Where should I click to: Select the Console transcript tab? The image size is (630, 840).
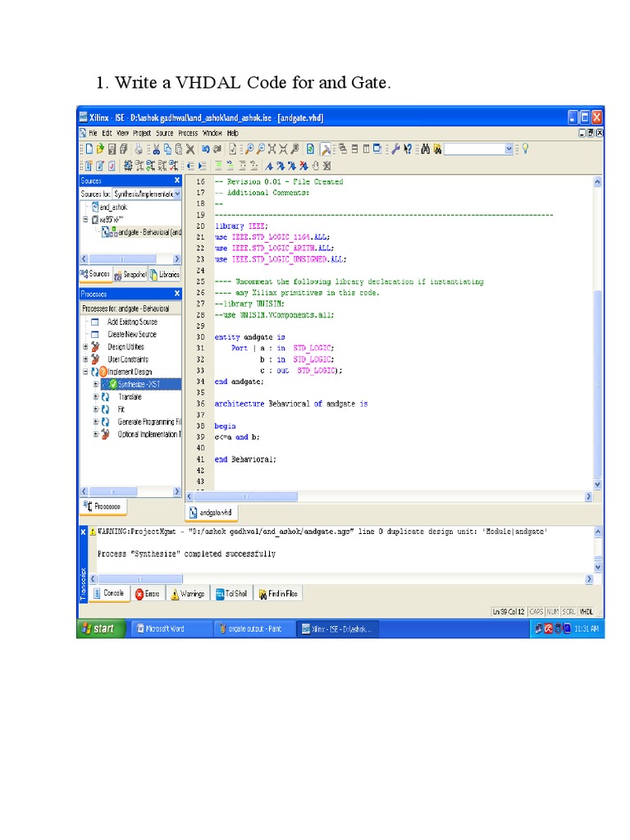point(109,594)
